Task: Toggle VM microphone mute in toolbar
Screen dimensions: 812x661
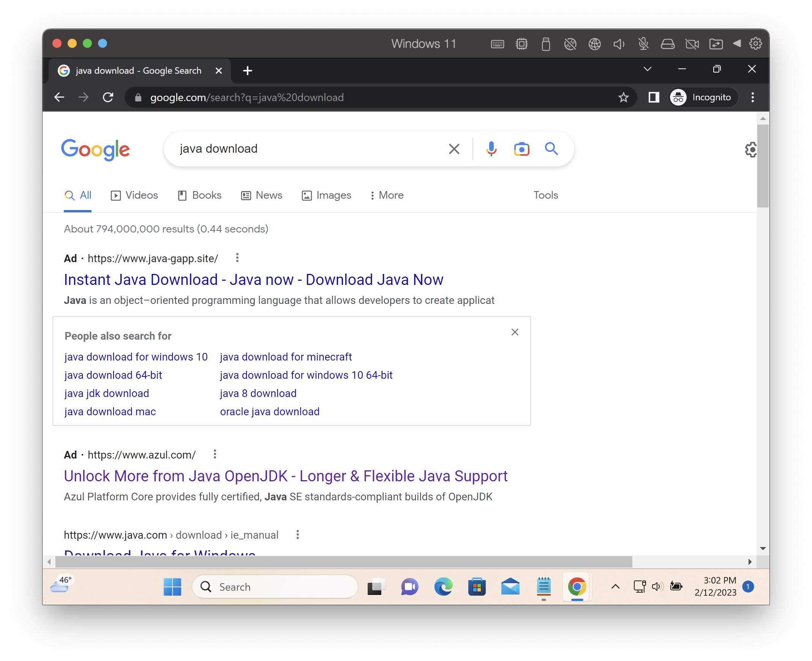Action: (x=643, y=44)
